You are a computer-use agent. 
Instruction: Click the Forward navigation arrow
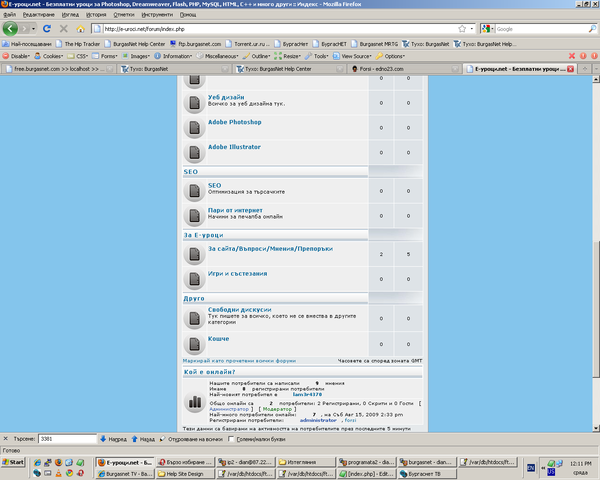[x=24, y=29]
